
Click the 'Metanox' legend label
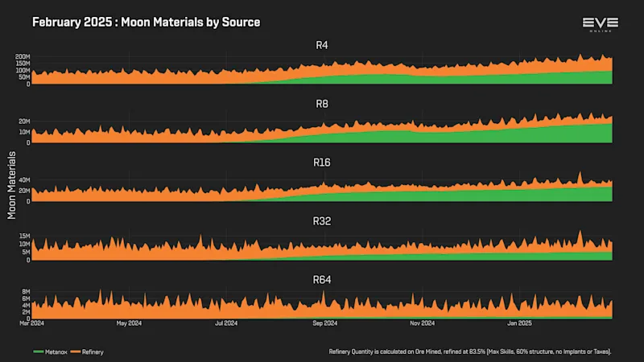coord(56,352)
